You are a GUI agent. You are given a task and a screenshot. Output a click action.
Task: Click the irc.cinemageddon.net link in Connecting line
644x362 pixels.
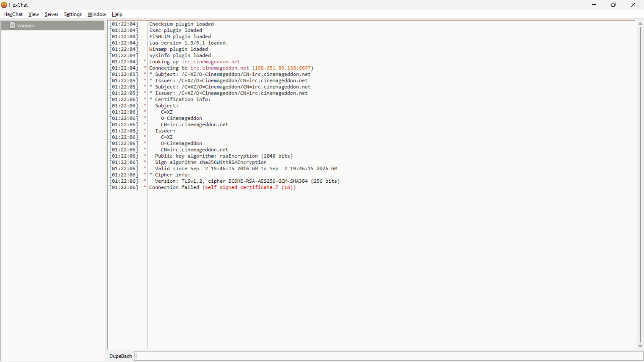[219, 68]
